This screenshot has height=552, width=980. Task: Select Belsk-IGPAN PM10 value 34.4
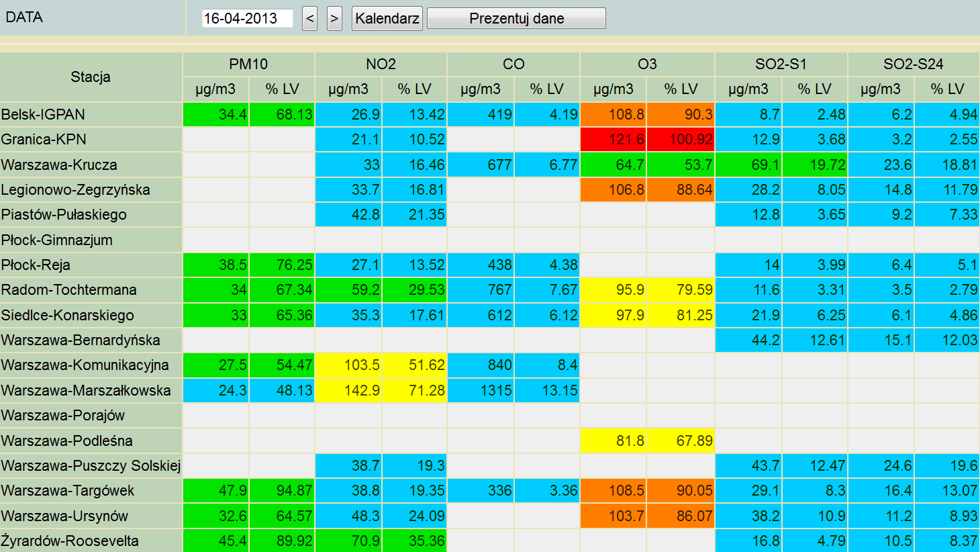(215, 114)
